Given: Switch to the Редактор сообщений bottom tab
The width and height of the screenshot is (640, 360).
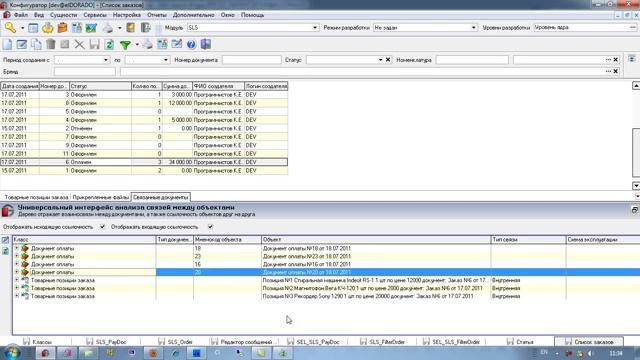Looking at the screenshot, I should pos(242,342).
